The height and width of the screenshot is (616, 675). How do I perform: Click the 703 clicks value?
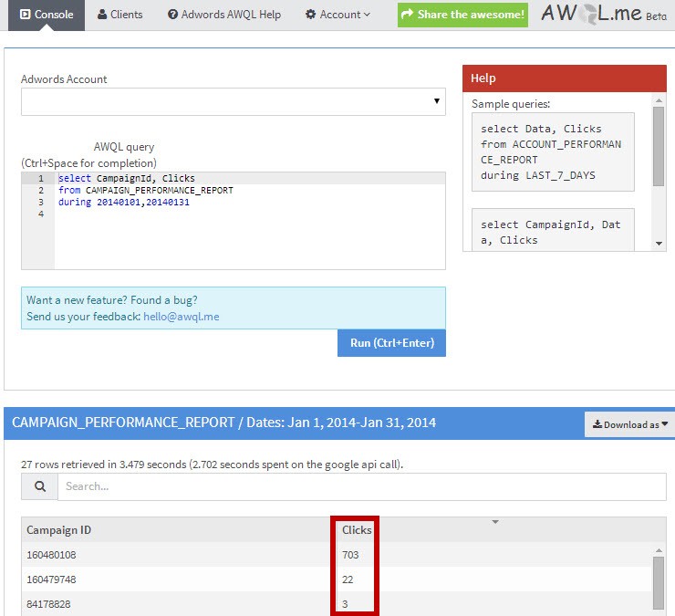pos(350,555)
